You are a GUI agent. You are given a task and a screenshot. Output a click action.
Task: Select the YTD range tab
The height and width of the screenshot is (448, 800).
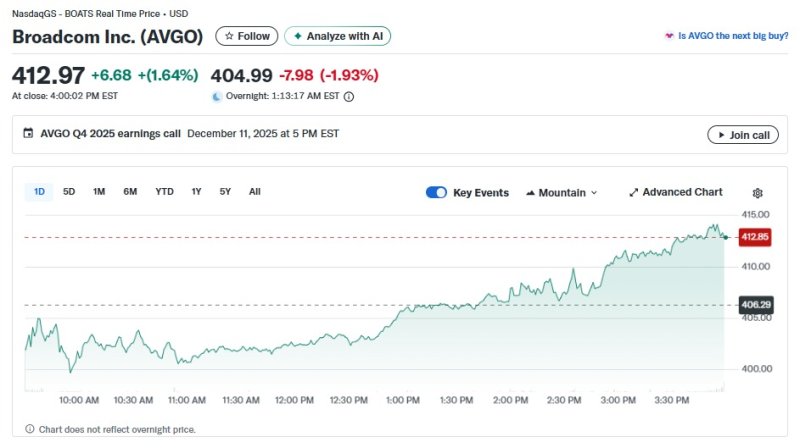click(x=164, y=191)
